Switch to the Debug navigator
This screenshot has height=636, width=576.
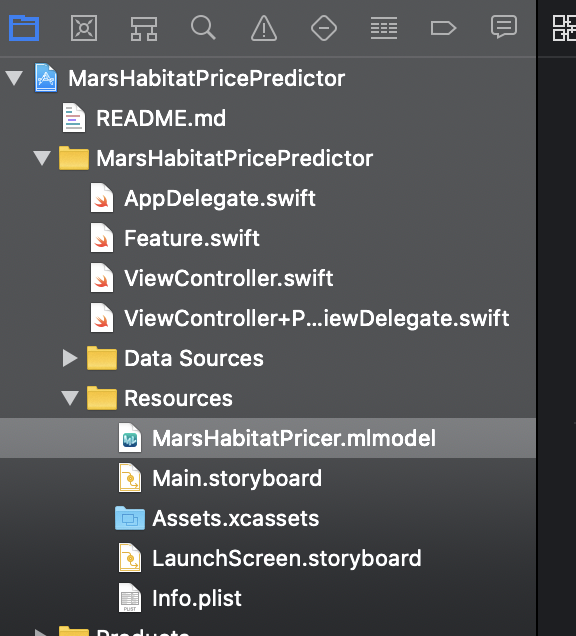pos(384,28)
